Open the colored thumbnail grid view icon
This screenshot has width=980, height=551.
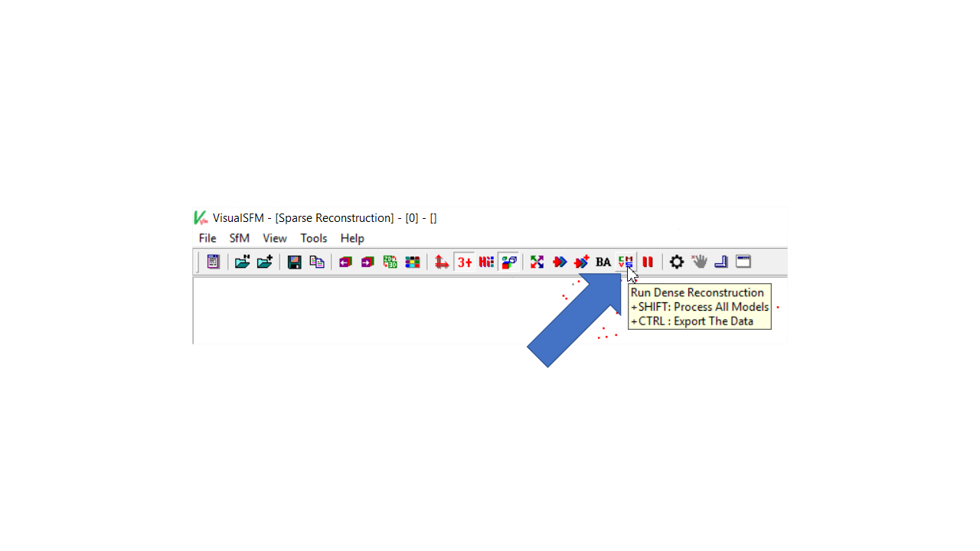(412, 262)
